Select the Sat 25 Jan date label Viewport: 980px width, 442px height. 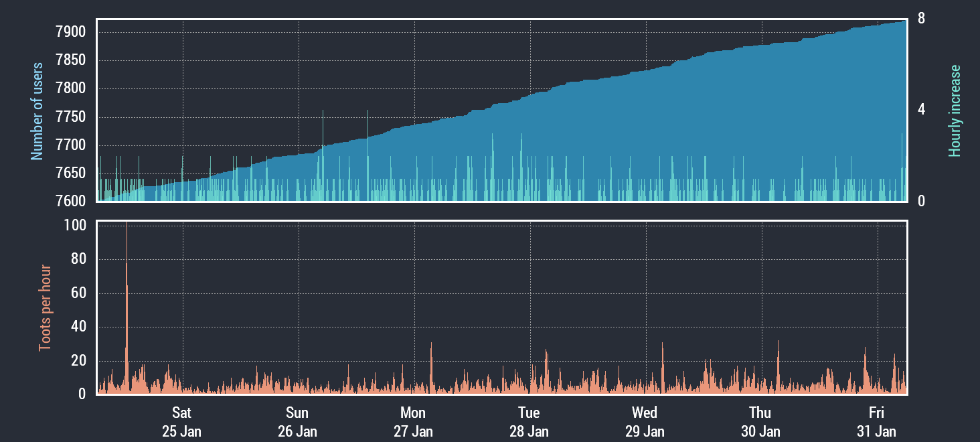tap(181, 421)
